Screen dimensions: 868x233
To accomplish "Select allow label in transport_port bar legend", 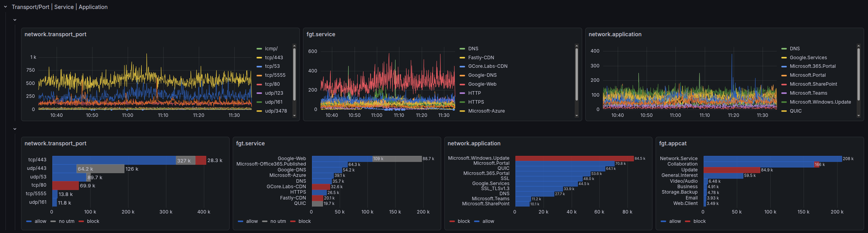I will tap(40, 221).
